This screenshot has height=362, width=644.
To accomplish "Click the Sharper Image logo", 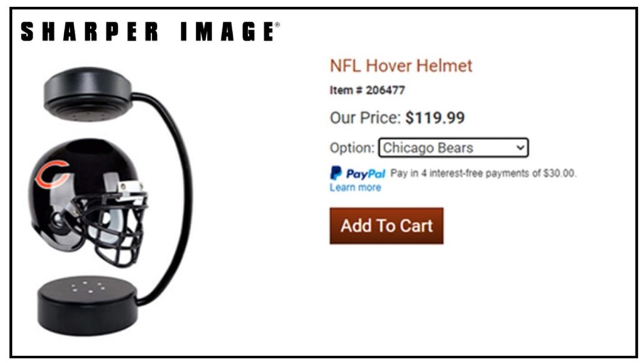I will tap(150, 31).
